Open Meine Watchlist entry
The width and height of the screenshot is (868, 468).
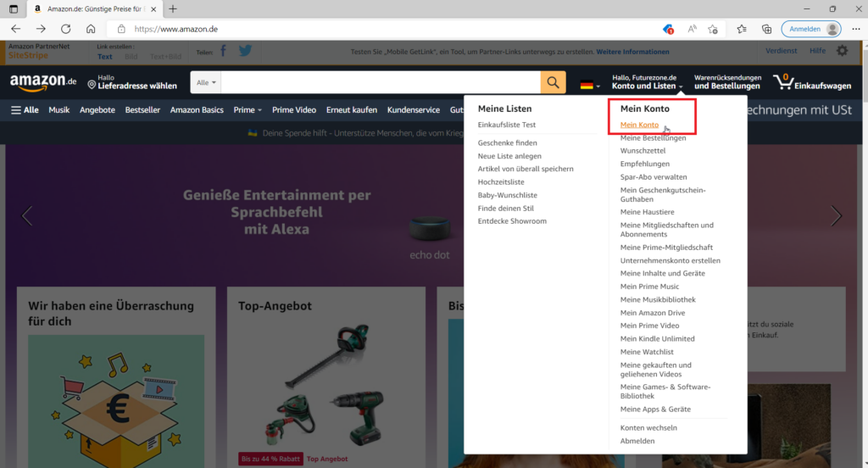(647, 352)
